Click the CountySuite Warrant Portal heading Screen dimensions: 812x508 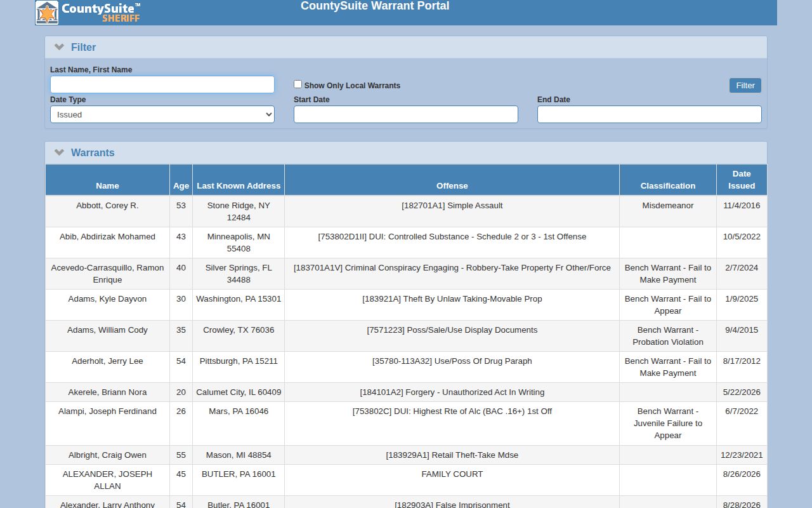(375, 6)
